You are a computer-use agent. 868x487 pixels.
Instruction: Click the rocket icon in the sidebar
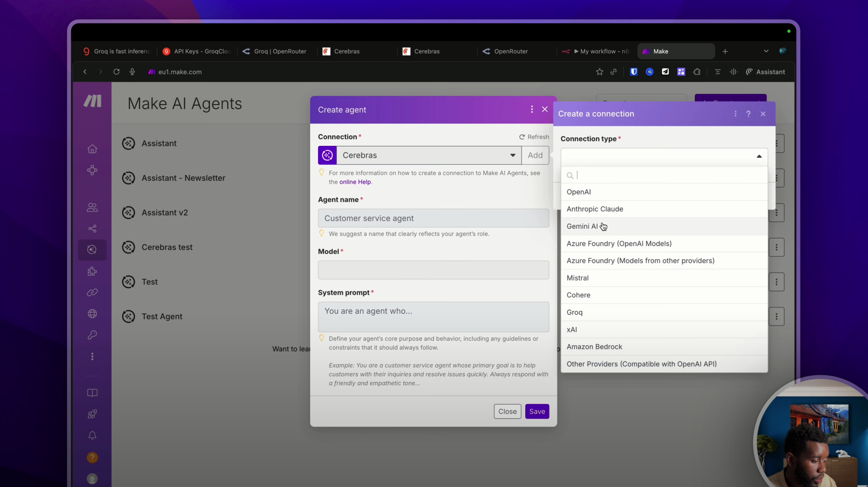[92, 414]
